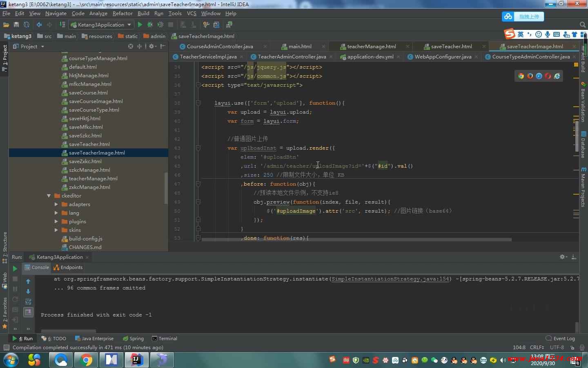Open Project Structure toolbar icon
Screen dimensions: 588x368
(216, 25)
